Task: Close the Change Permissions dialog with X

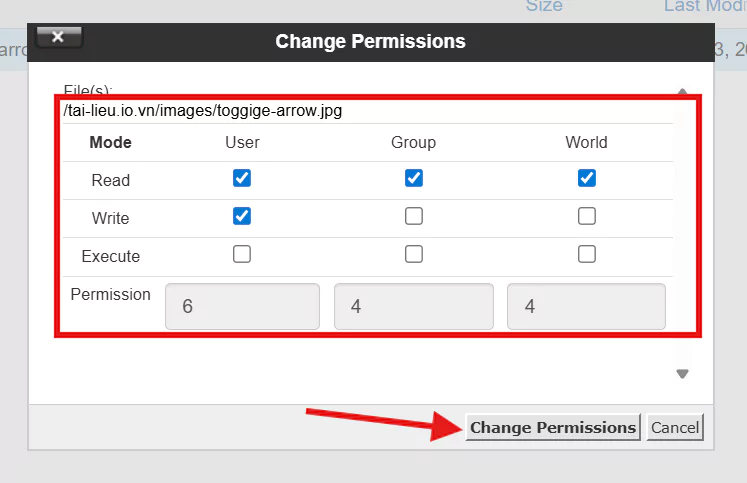Action: tap(59, 38)
